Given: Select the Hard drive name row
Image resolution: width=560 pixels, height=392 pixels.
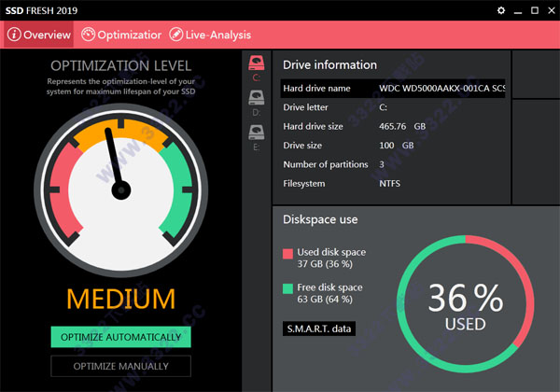Looking at the screenshot, I should 393,88.
